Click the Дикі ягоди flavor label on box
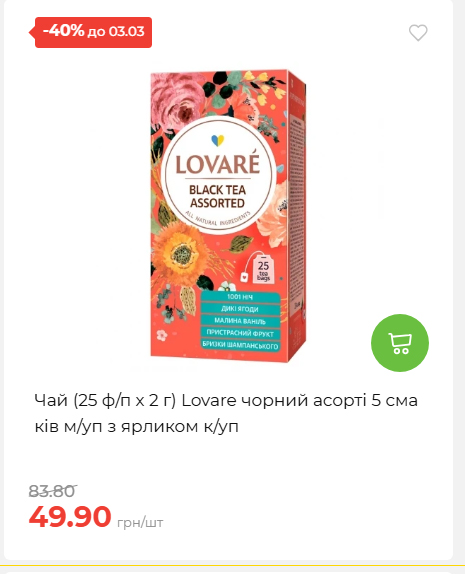This screenshot has width=465, height=574. coord(240,309)
